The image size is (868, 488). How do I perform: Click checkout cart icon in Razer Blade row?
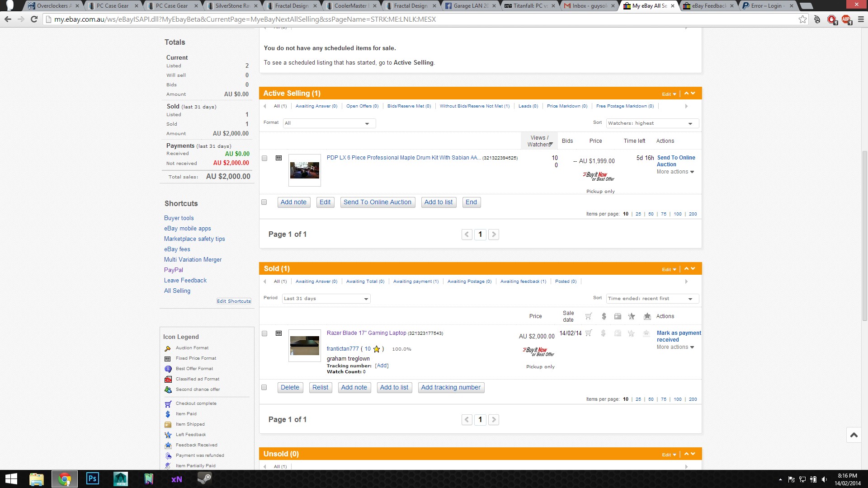coord(588,333)
